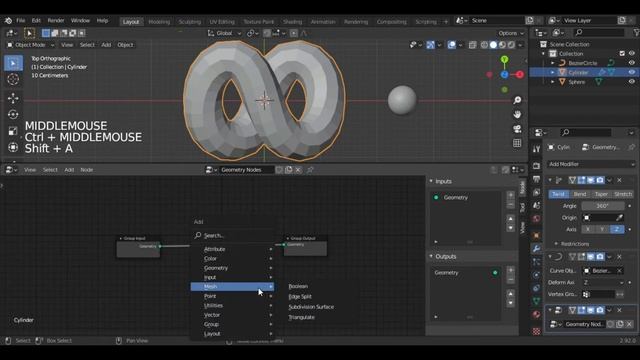Open the Deform Axis Z dropdown
This screenshot has height=360, width=640.
tap(604, 282)
